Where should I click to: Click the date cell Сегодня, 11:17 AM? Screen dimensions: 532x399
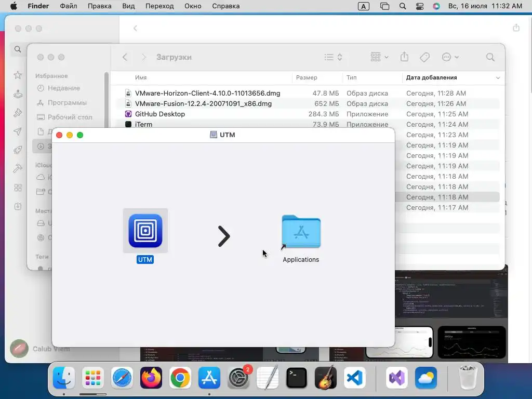[x=437, y=208]
